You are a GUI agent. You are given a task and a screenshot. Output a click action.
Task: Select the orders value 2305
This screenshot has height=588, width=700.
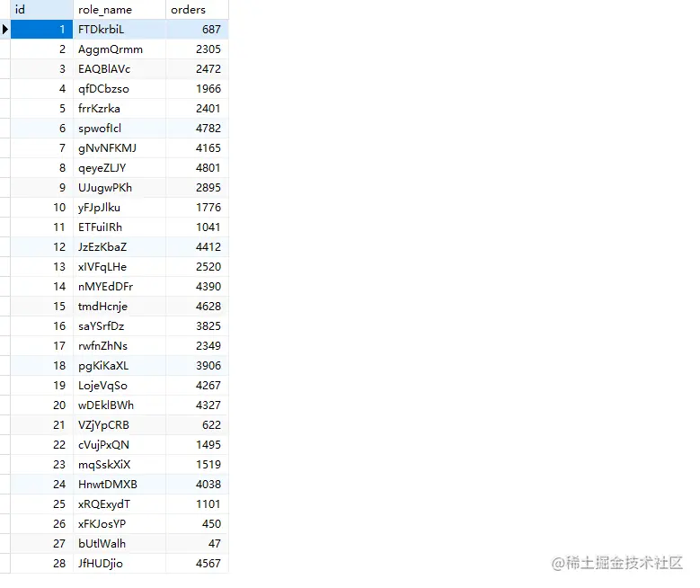[x=197, y=49]
